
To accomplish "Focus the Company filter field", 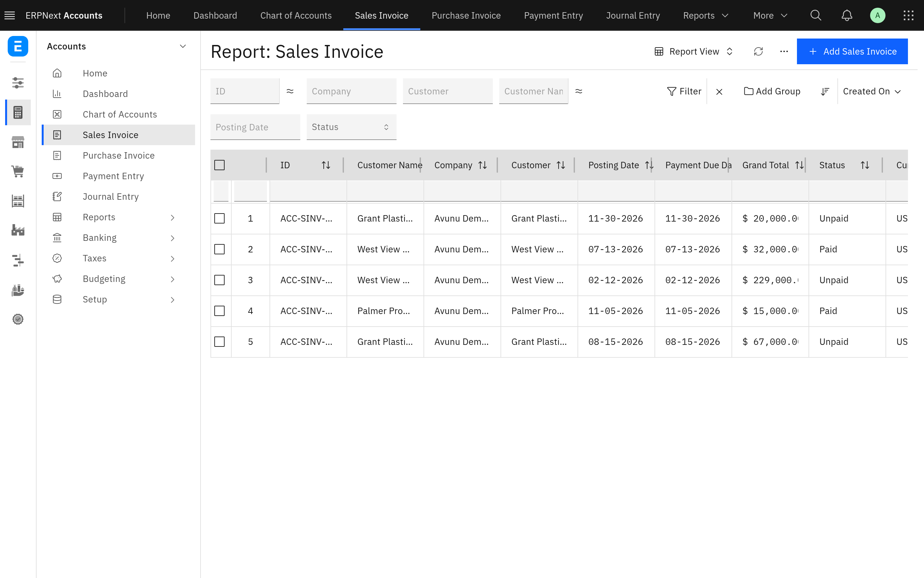I will [351, 91].
